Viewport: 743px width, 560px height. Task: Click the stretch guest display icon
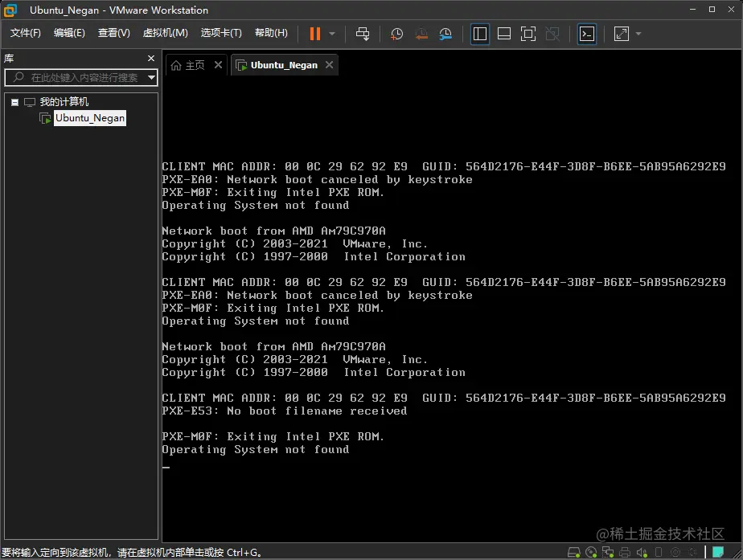(622, 34)
